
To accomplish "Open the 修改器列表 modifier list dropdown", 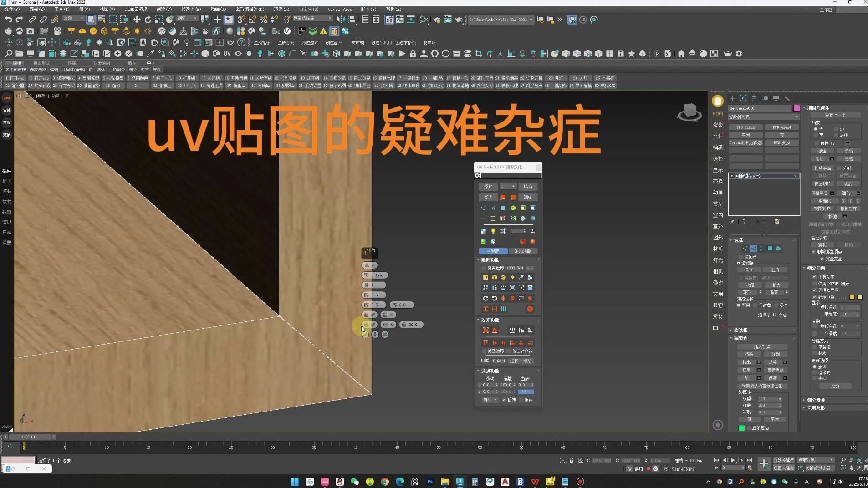I will pos(763,117).
